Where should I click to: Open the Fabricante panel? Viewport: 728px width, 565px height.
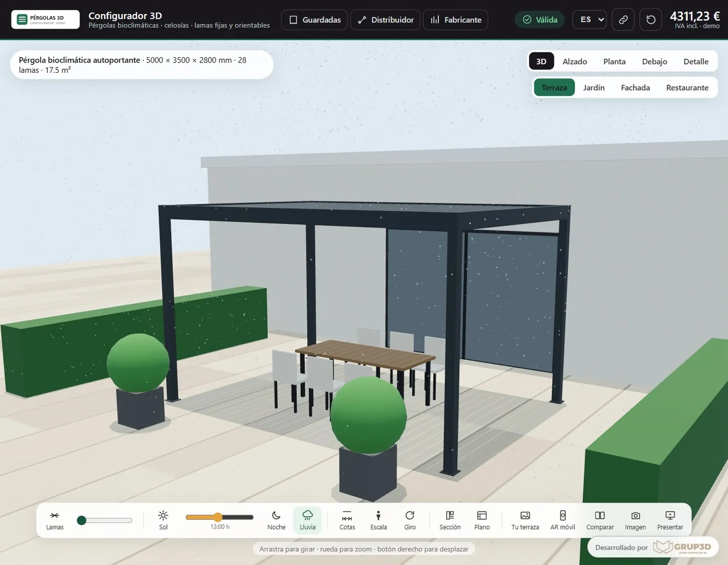pos(456,20)
